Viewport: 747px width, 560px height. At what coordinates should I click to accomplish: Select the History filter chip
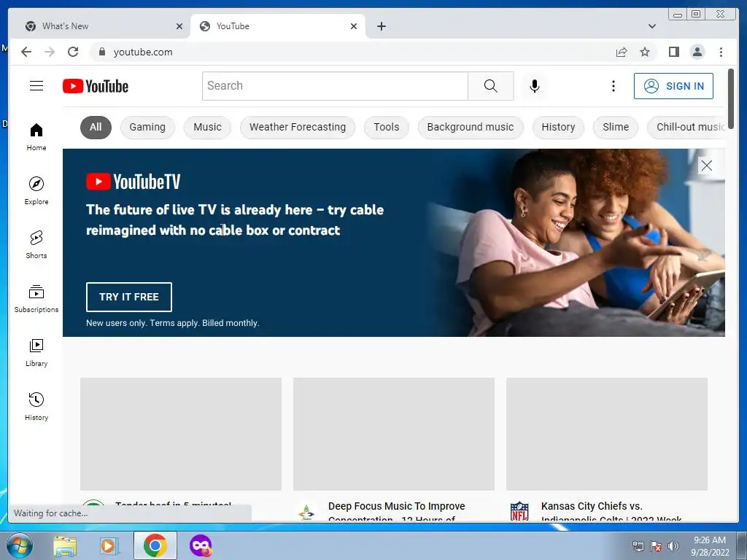[558, 127]
